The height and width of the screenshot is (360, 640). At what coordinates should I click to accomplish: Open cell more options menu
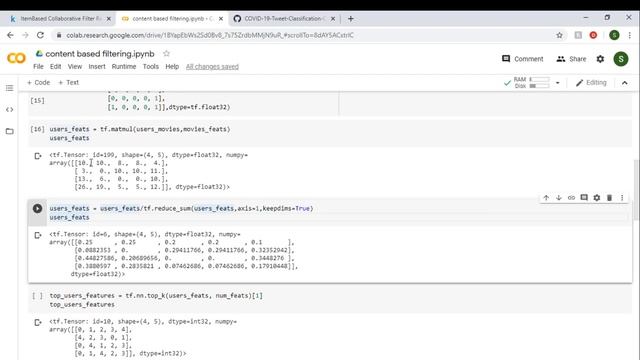coord(622,198)
